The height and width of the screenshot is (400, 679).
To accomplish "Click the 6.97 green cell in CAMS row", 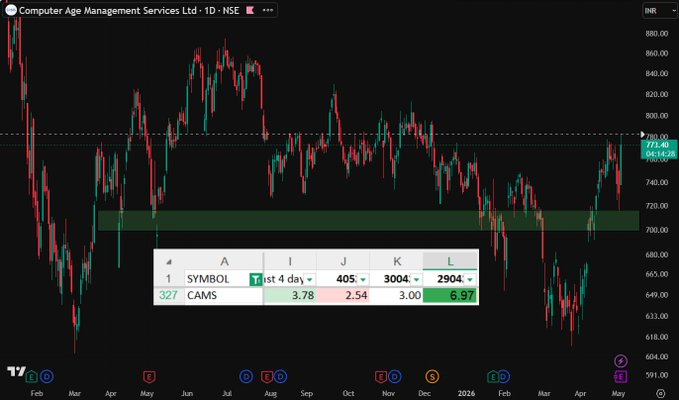I will [x=450, y=295].
